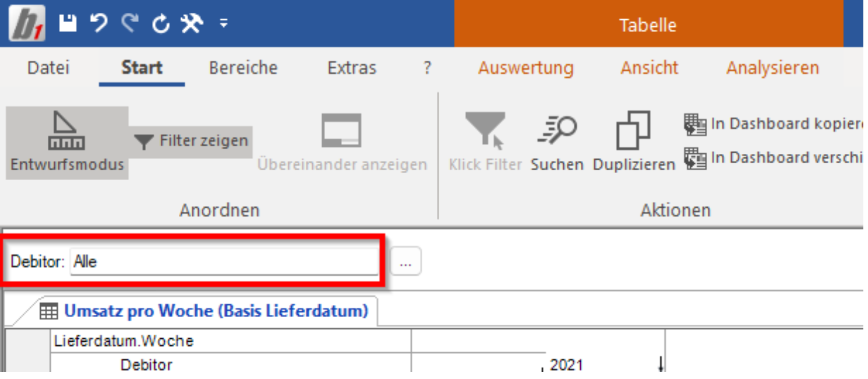
Task: Open the Extras tab
Action: click(352, 68)
